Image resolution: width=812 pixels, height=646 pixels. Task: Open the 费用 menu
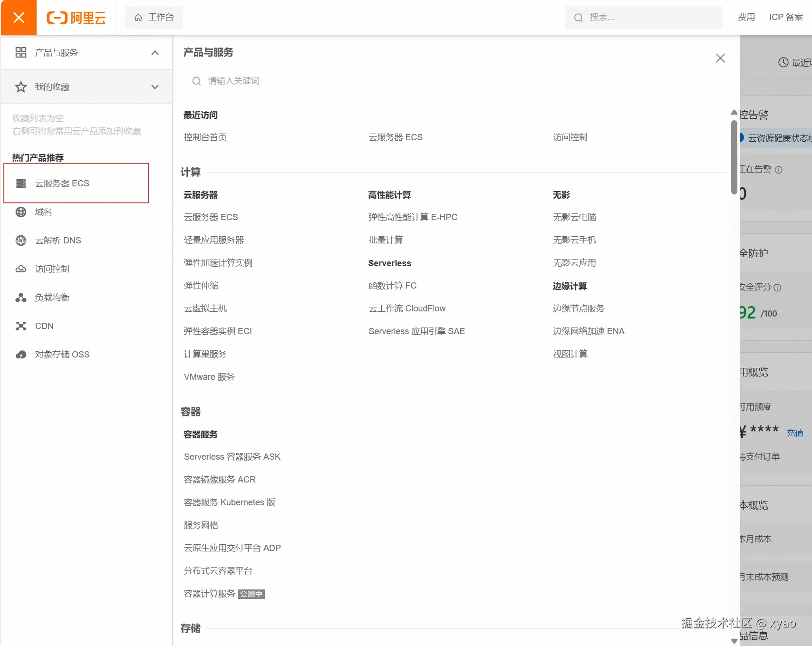(746, 18)
